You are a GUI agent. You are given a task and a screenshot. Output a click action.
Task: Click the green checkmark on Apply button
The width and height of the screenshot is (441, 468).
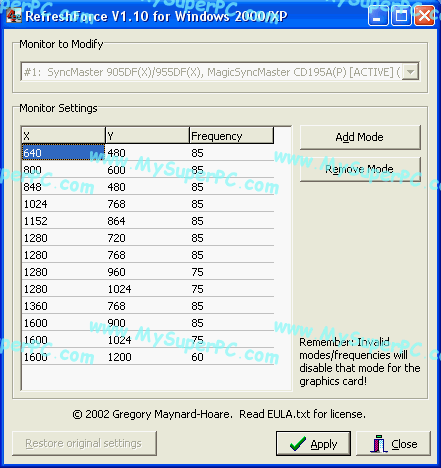[298, 444]
